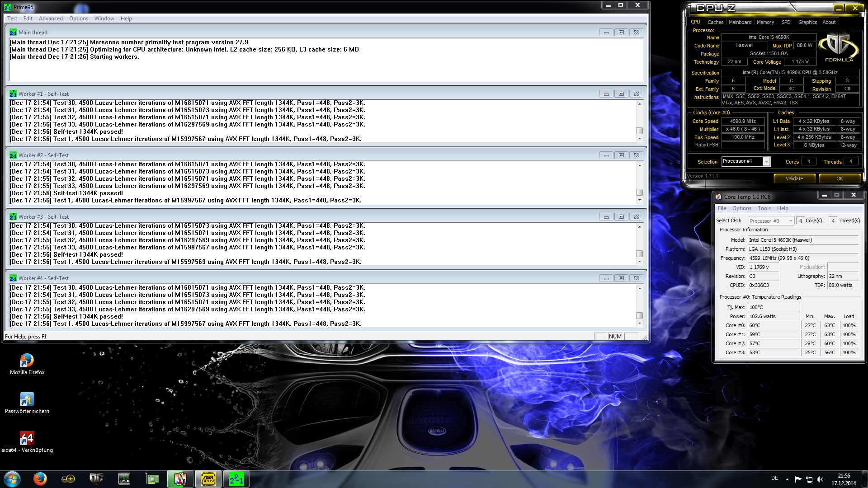Open the Core Temp File menu
Viewport: 868px width, 488px height.
[x=722, y=208]
